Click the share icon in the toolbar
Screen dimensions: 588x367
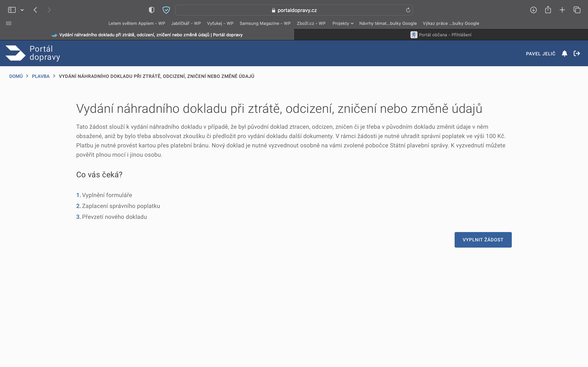[x=548, y=10]
